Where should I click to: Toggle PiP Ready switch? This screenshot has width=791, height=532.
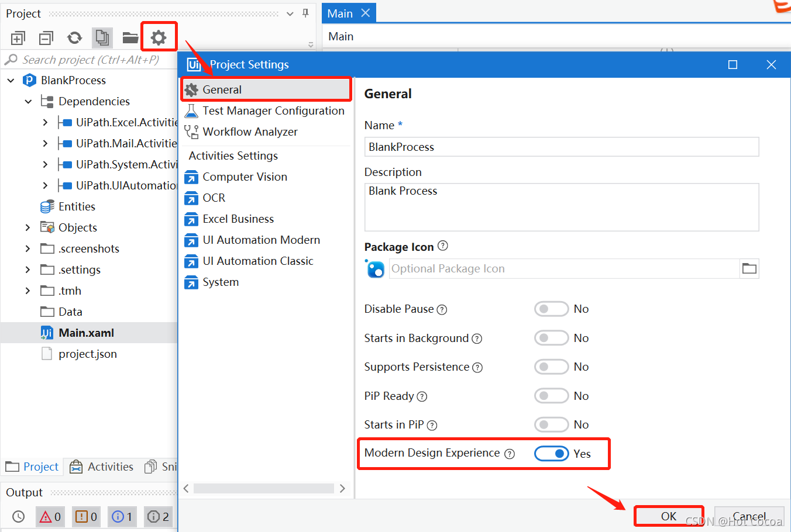[x=551, y=396]
